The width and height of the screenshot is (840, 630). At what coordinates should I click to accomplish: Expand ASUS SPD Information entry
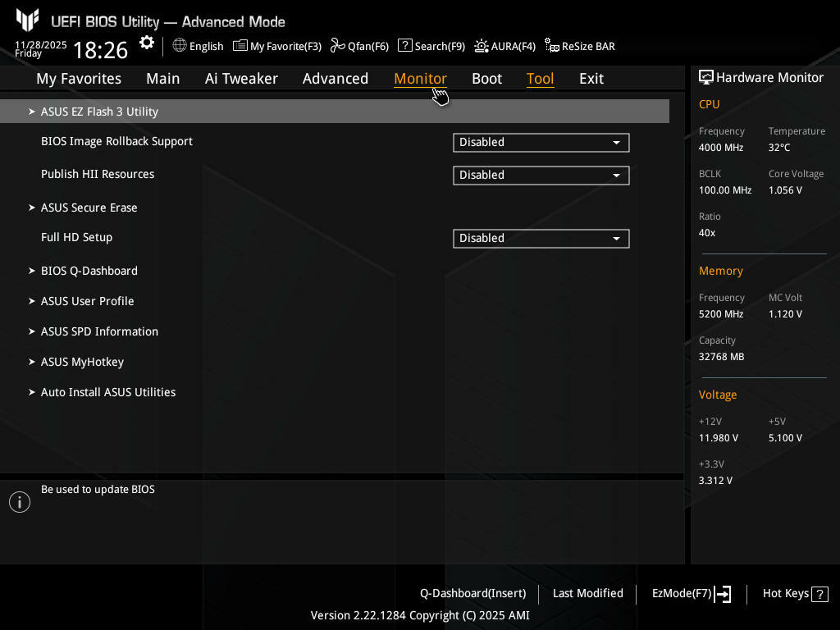point(99,331)
